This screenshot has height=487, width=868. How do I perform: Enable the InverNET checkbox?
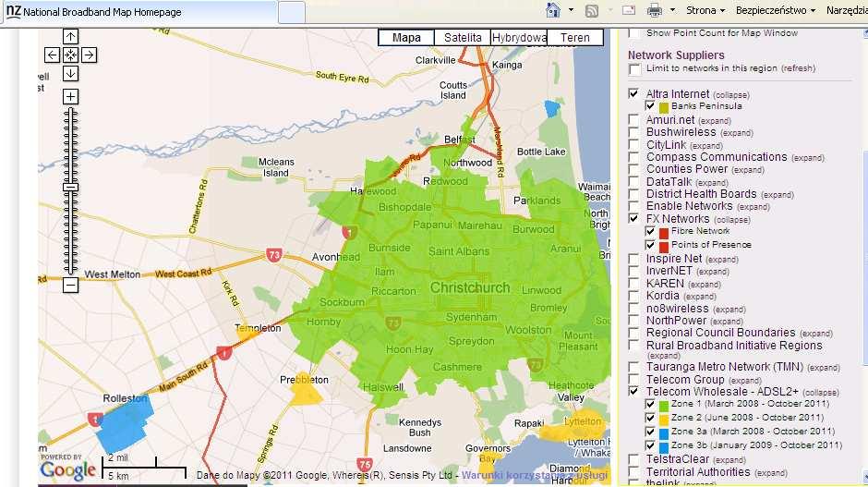(x=633, y=271)
